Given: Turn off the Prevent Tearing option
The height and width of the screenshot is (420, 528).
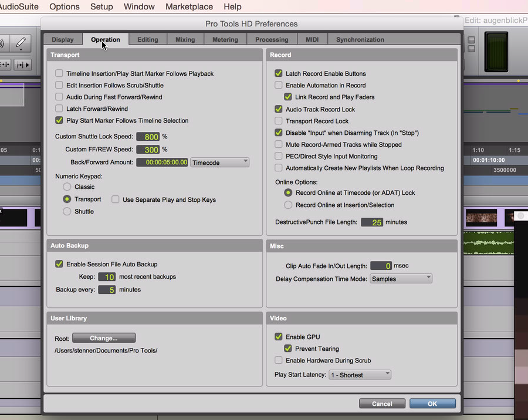Looking at the screenshot, I should point(288,348).
